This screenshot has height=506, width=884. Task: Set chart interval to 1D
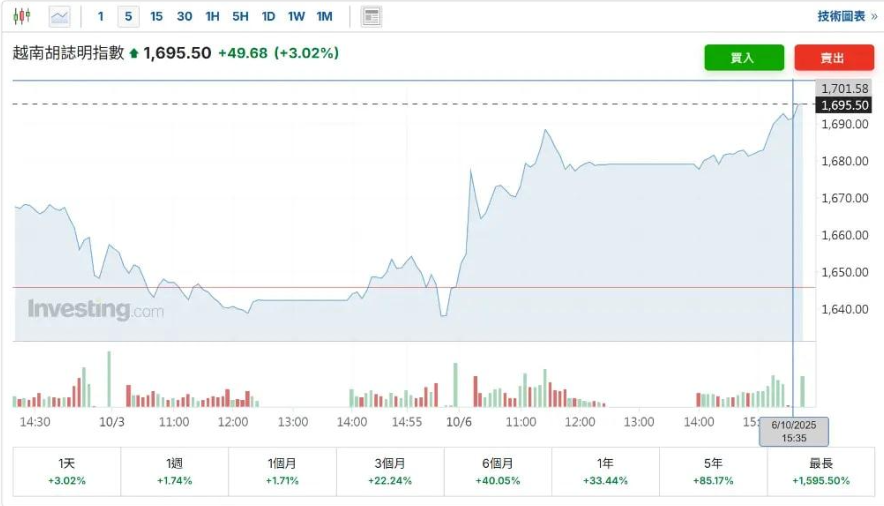click(268, 16)
